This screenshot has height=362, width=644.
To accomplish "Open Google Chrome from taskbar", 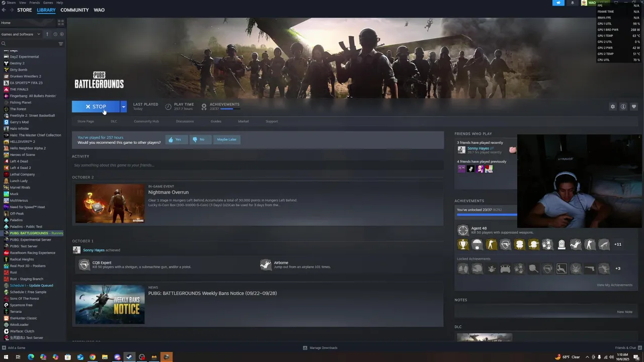I will (x=93, y=357).
